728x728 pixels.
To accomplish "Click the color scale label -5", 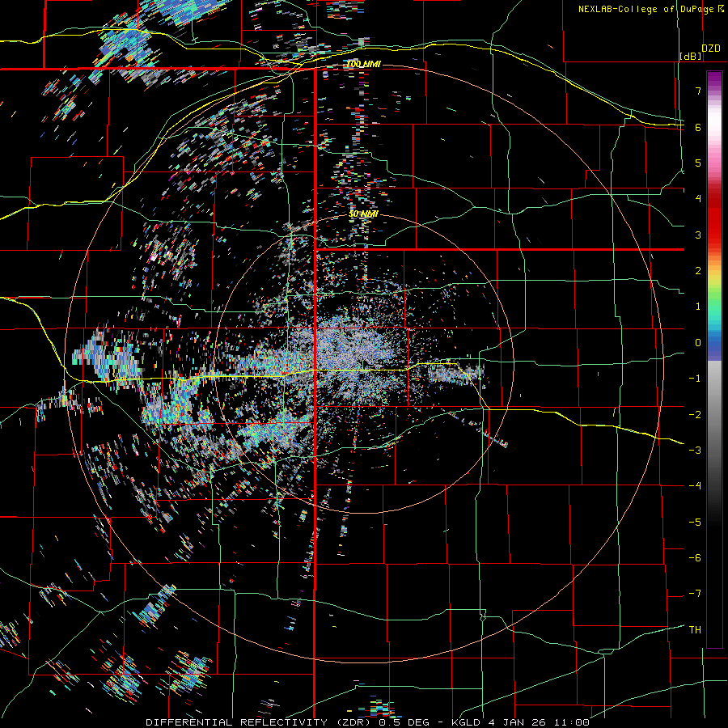I will [695, 523].
